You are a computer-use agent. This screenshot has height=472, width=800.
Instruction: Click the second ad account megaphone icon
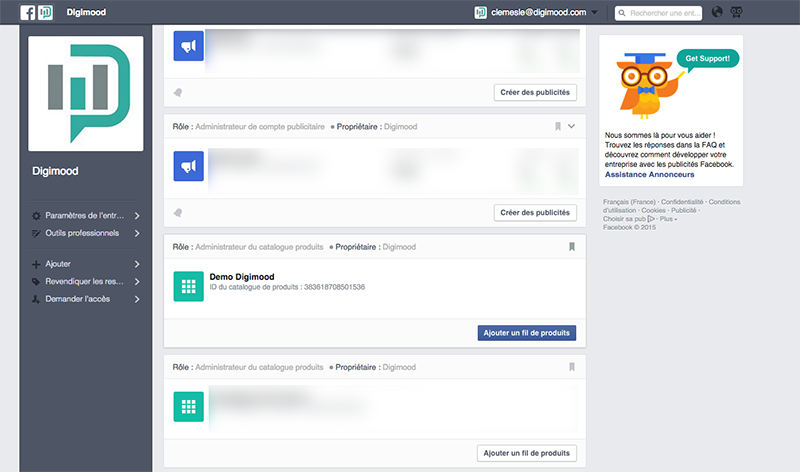click(188, 166)
